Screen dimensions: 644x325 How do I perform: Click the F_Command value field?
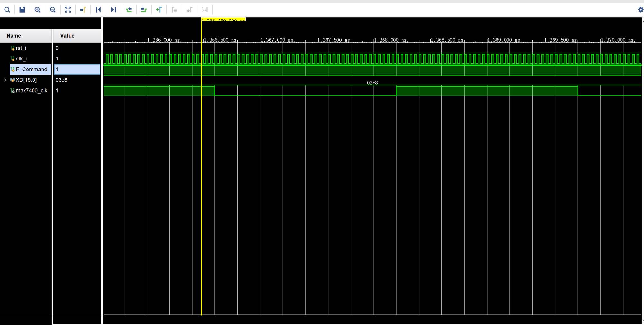pos(77,70)
